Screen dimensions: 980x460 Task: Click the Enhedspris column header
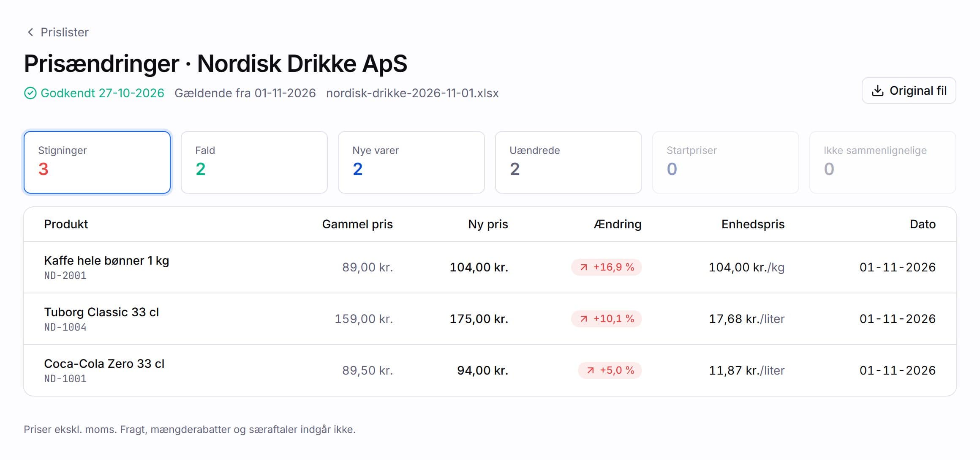(753, 224)
